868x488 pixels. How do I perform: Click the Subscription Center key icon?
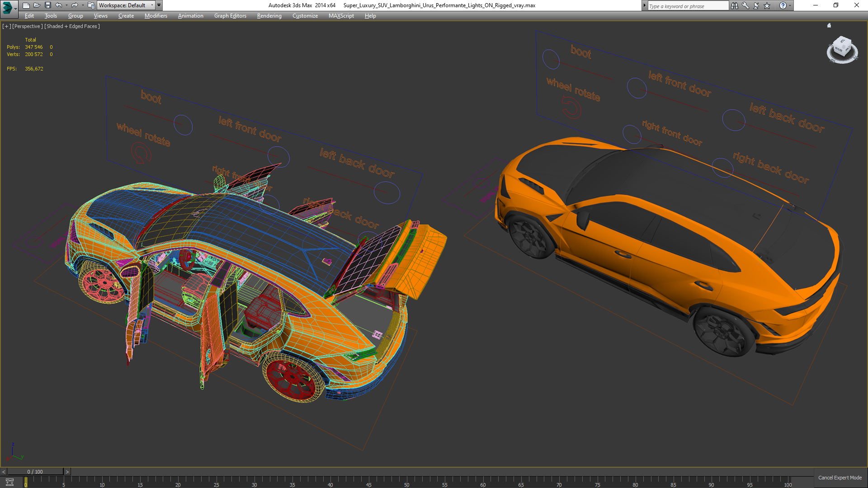tap(745, 5)
